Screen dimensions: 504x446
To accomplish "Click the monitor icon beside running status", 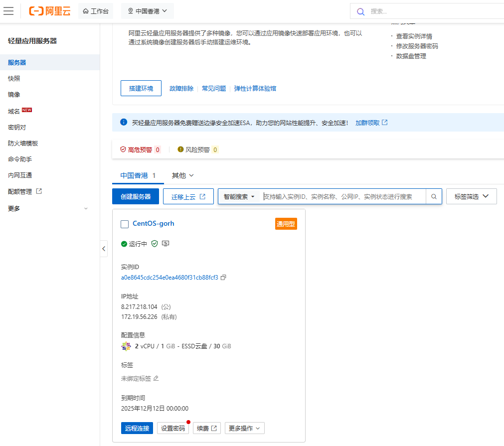I will click(x=166, y=244).
